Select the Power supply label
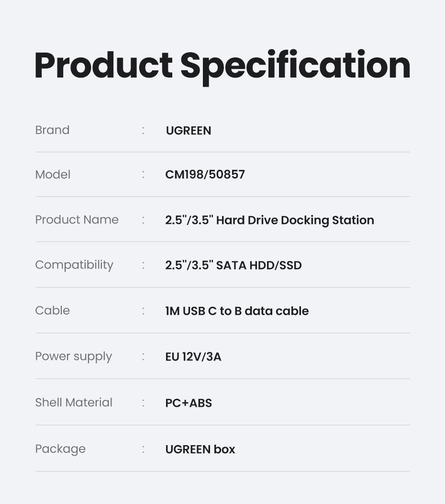This screenshot has height=504, width=445. point(73,357)
